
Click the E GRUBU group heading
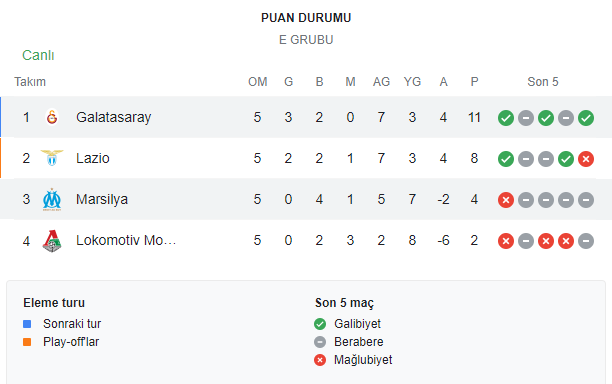306,40
